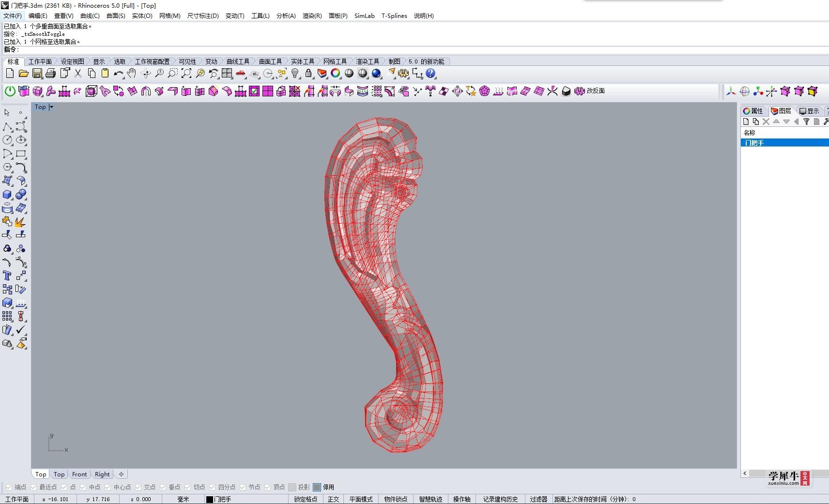Click the 停用 disable osnap checkbox
This screenshot has width=829, height=504.
(x=317, y=487)
